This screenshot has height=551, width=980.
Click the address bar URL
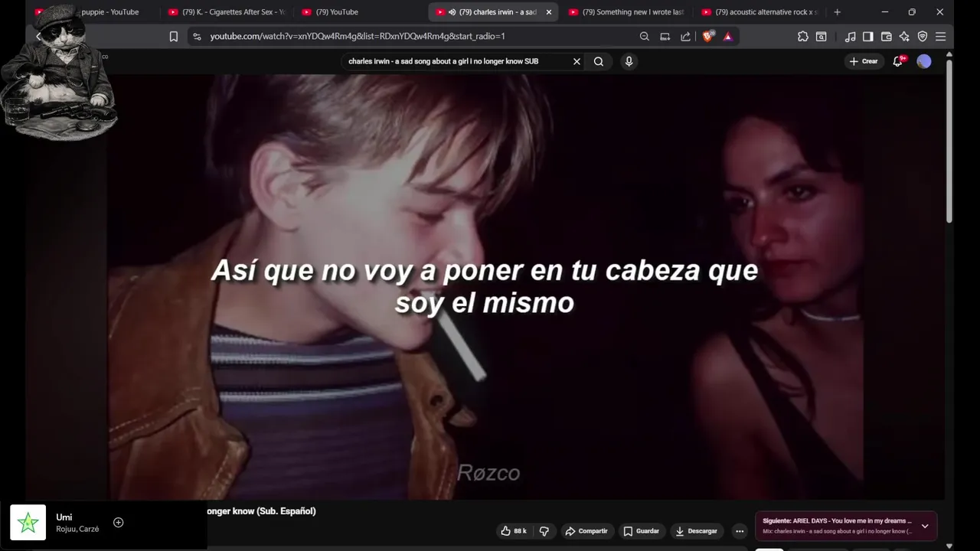(x=358, y=36)
